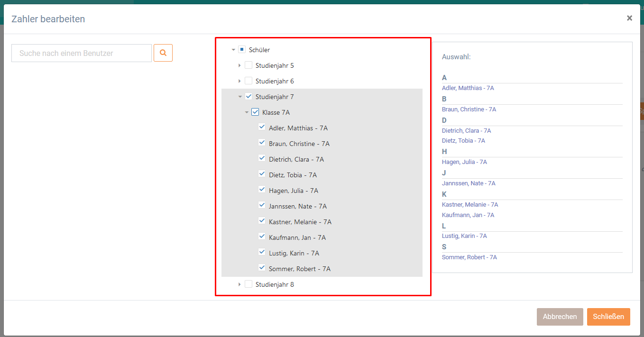644x337 pixels.
Task: Select 'Kastner, Melanie - 7A' in Auswahl list
Action: tap(470, 205)
